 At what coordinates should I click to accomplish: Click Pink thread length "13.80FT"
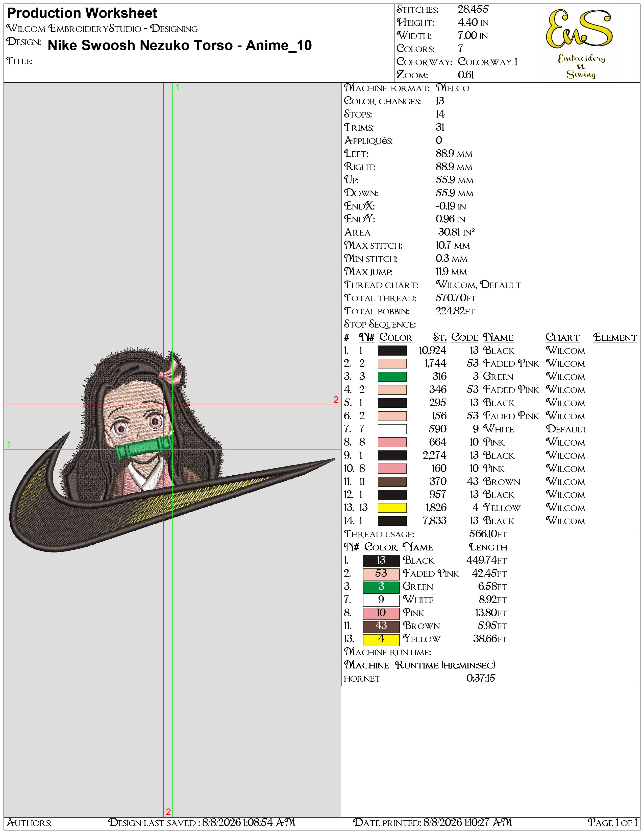491,613
